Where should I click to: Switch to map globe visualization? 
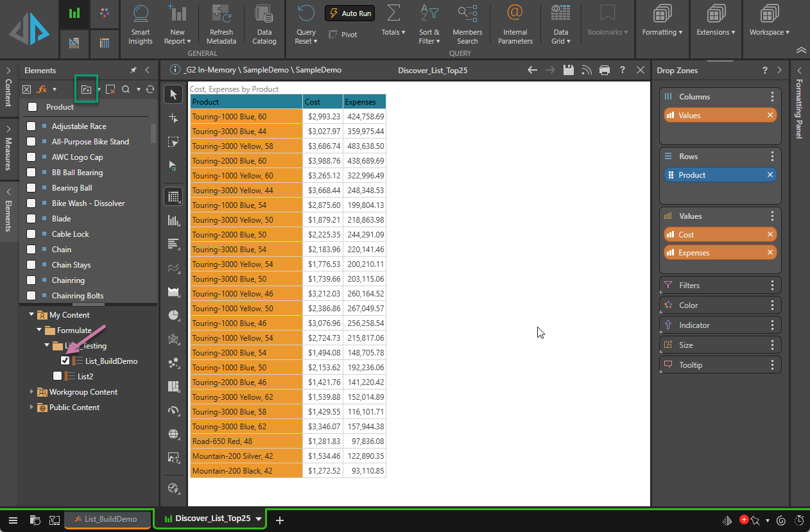(x=173, y=434)
